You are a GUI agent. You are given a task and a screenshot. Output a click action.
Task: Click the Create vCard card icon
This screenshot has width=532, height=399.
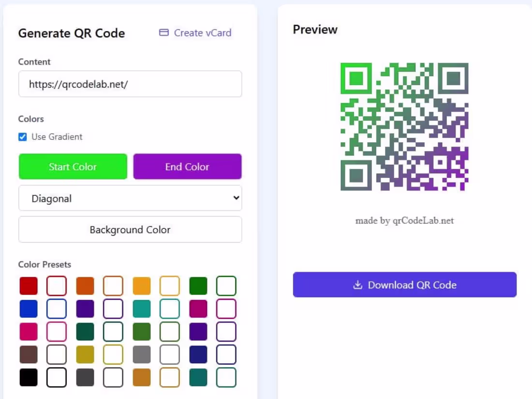click(164, 32)
